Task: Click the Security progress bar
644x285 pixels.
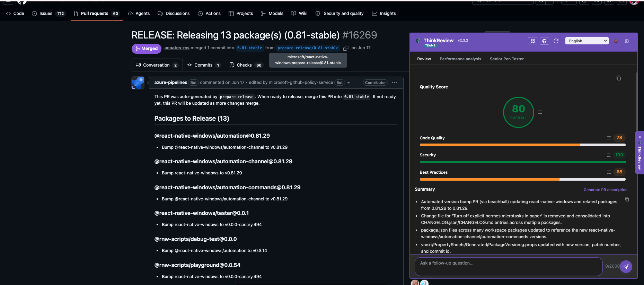Action: pyautogui.click(x=522, y=162)
